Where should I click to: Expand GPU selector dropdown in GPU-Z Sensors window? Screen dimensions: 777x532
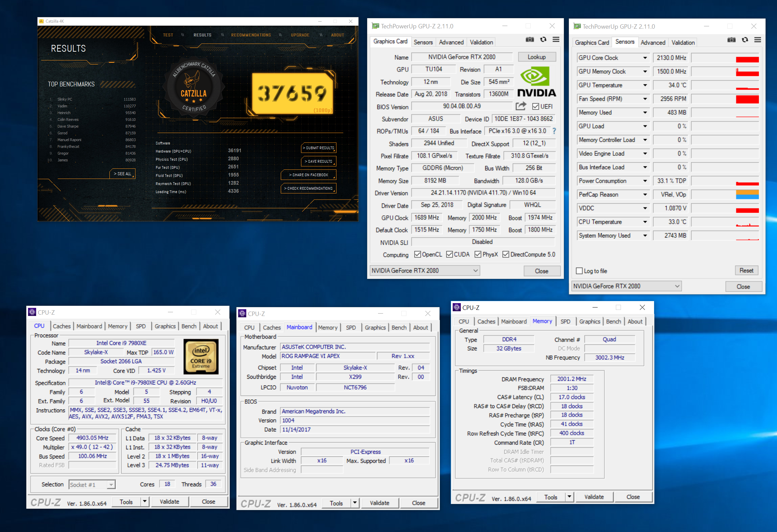pyautogui.click(x=677, y=286)
